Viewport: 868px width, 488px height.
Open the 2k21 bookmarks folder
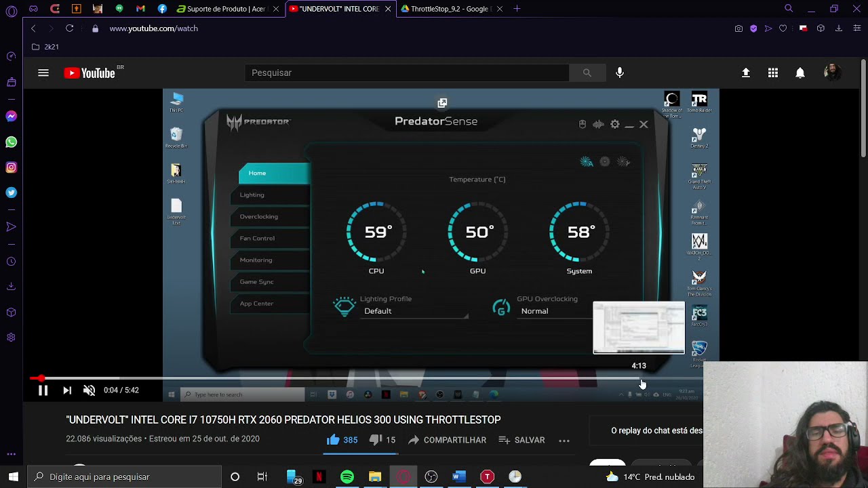[x=45, y=47]
